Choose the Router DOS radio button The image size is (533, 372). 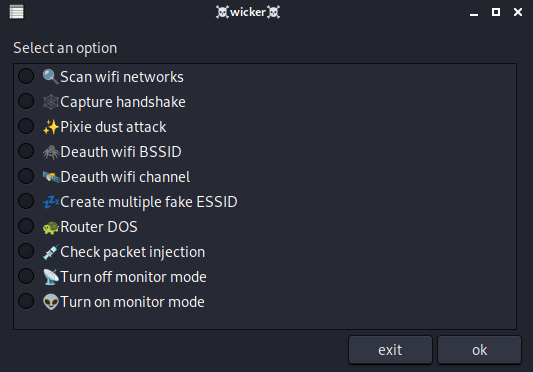click(x=26, y=226)
